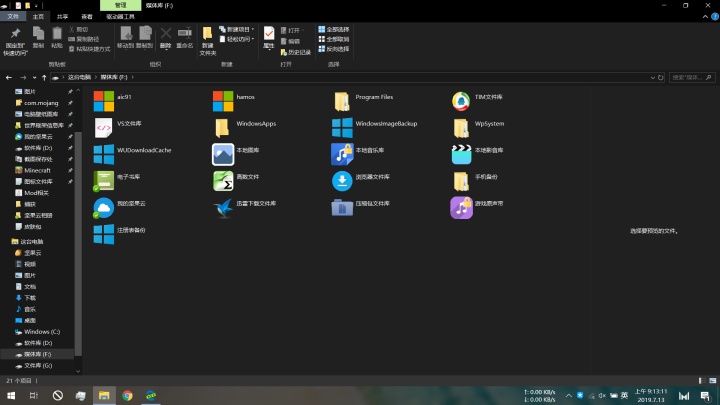Select Windows (C:) drive in sidebar
The image size is (720, 405).
point(42,332)
